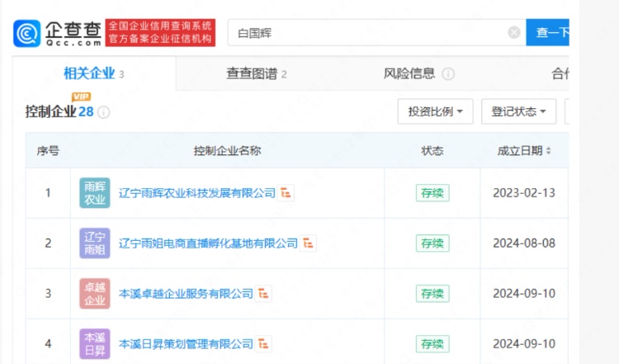The image size is (619, 364).
Task: Open 辽宁雨辉农业科技发展有限公司 company link
Action: [x=197, y=193]
